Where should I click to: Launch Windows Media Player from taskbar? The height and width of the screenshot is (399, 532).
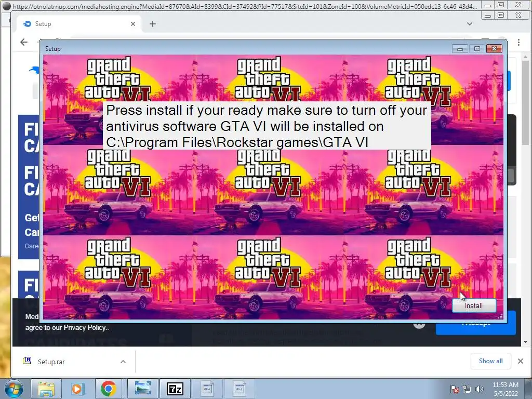tap(77, 389)
